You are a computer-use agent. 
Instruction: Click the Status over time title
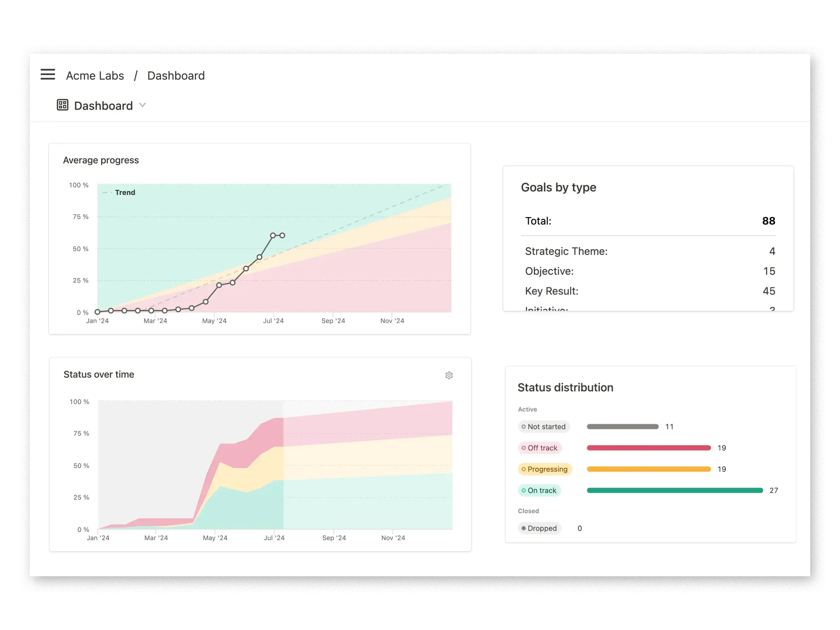coord(99,375)
